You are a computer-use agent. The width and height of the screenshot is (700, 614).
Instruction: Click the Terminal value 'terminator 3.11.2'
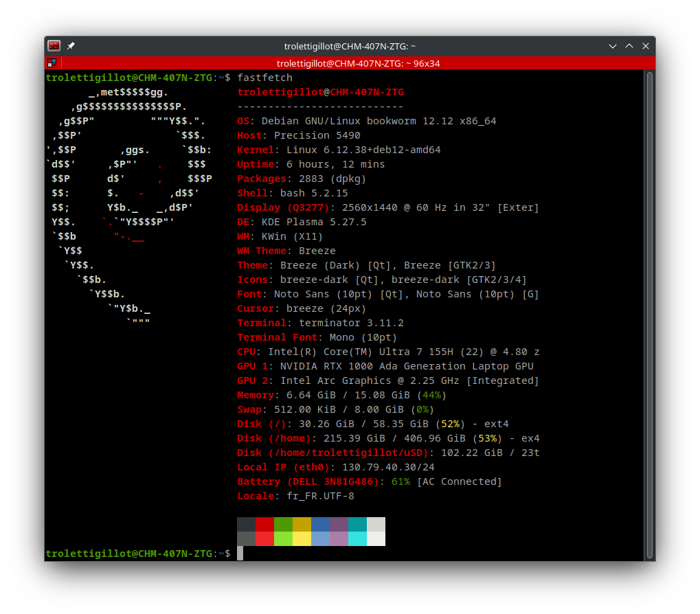(351, 323)
